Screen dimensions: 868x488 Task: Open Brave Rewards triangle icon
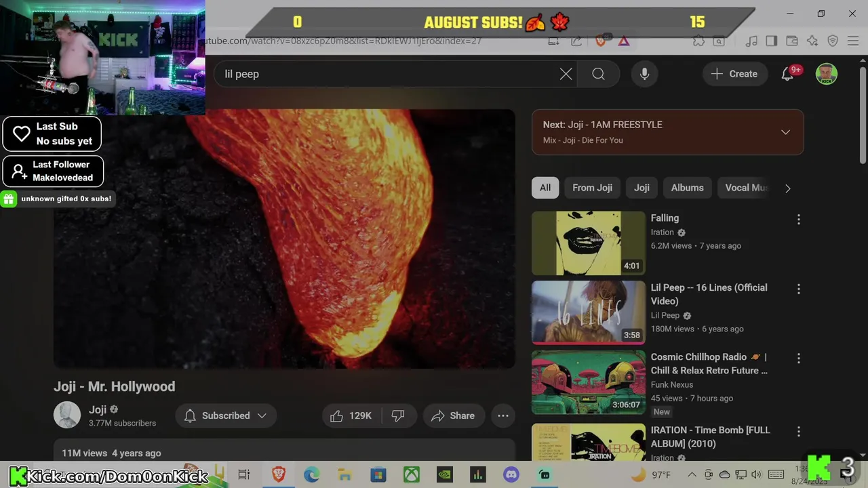624,41
